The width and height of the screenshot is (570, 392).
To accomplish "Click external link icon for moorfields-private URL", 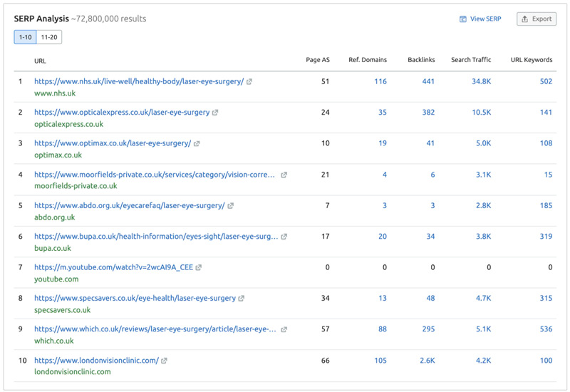I will click(x=284, y=175).
